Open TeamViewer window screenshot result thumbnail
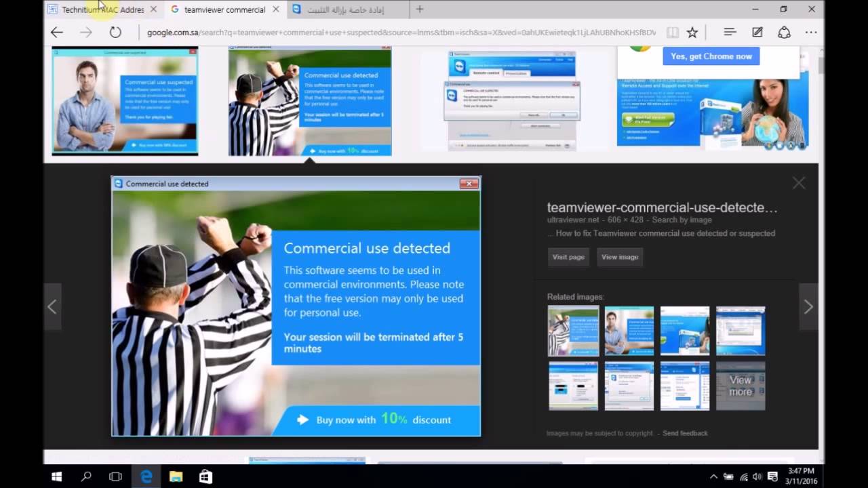This screenshot has width=868, height=488. coord(512,101)
